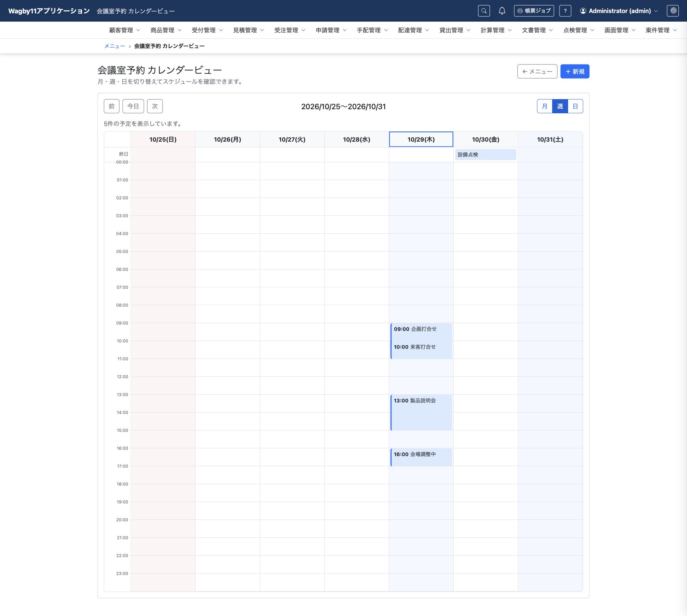The width and height of the screenshot is (687, 616).
Task: Open the help question mark icon
Action: [565, 11]
